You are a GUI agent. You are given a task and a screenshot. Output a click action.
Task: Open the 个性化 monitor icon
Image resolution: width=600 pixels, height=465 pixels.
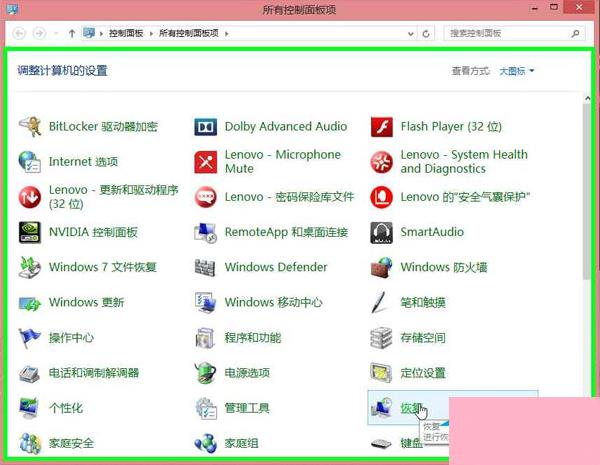(30, 408)
